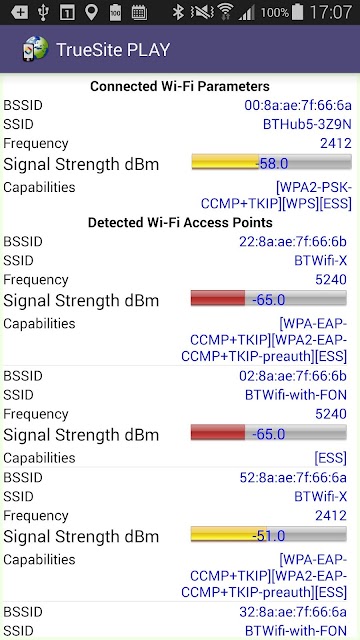Tap the Wi-Fi status bar icon
Screen dimensions: 360x640
tap(225, 12)
